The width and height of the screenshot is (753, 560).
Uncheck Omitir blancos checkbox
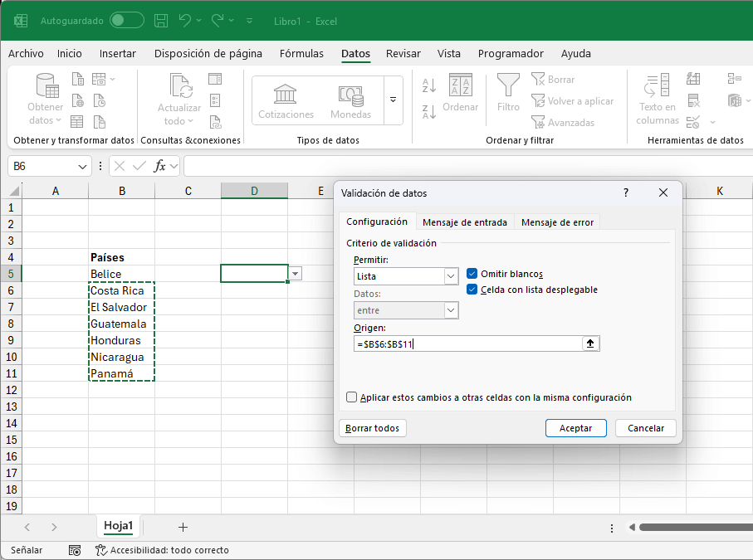(472, 274)
